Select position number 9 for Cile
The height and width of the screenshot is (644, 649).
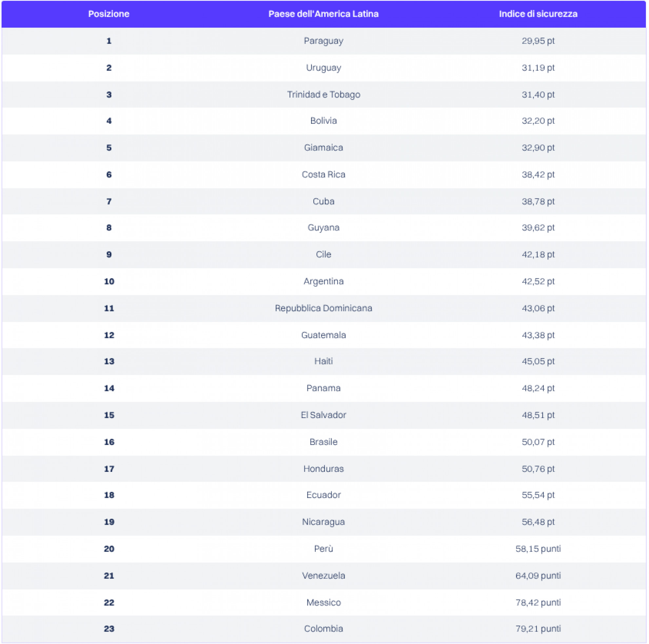(x=109, y=254)
